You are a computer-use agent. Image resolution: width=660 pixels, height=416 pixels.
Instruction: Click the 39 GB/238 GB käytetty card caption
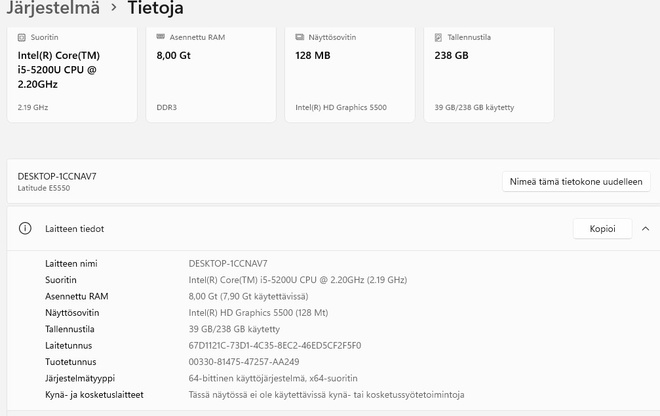pyautogui.click(x=474, y=107)
